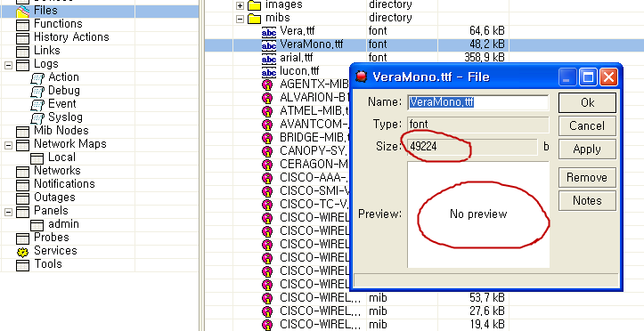Click the Size field showing 49224
Image resolution: width=644 pixels, height=331 pixels.
(x=472, y=147)
